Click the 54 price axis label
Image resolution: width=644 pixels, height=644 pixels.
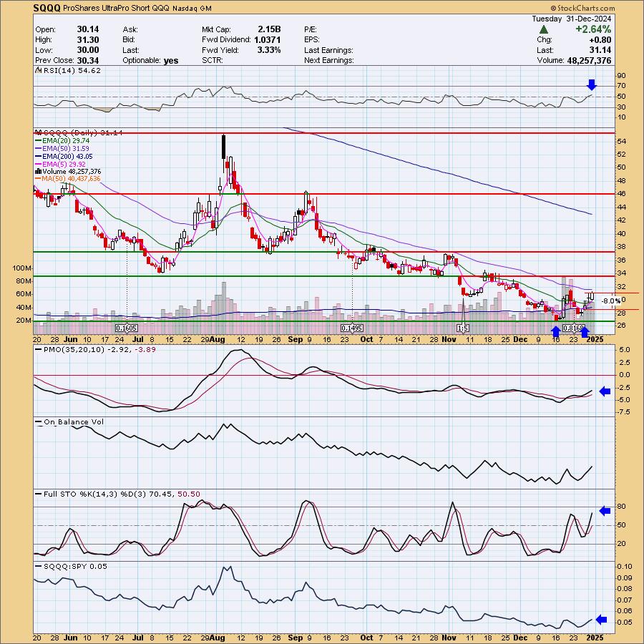click(621, 141)
